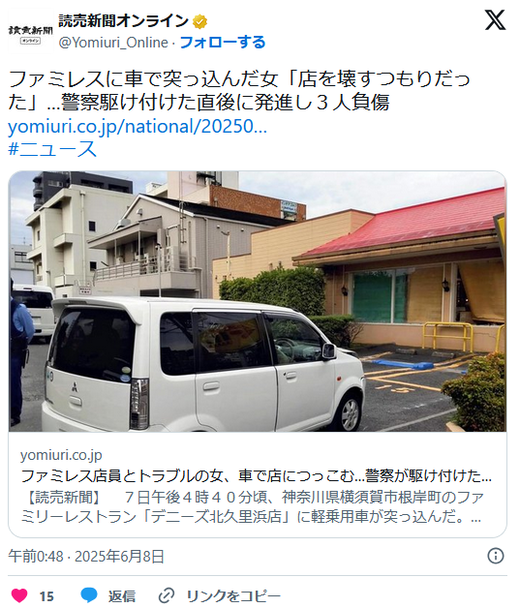Screen dimensions: 520x608
Task: Open the link card headline ファミレス店員とトラブルの女
Action: click(256, 476)
